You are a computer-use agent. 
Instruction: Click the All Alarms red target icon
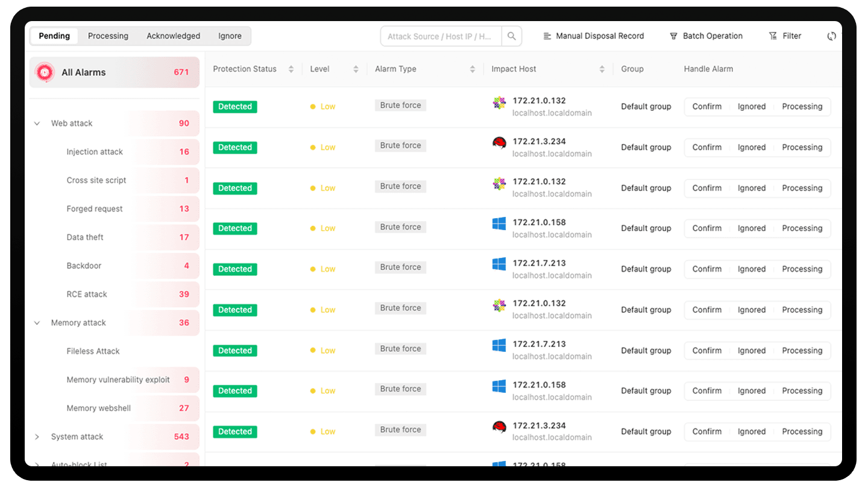point(45,72)
